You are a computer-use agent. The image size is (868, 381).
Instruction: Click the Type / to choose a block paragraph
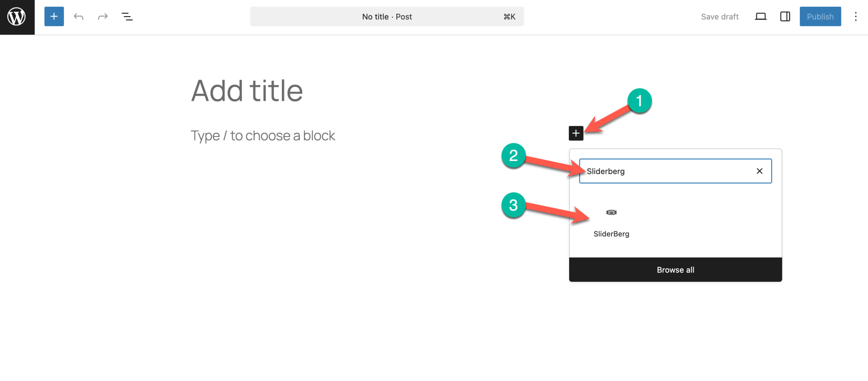[x=263, y=135]
